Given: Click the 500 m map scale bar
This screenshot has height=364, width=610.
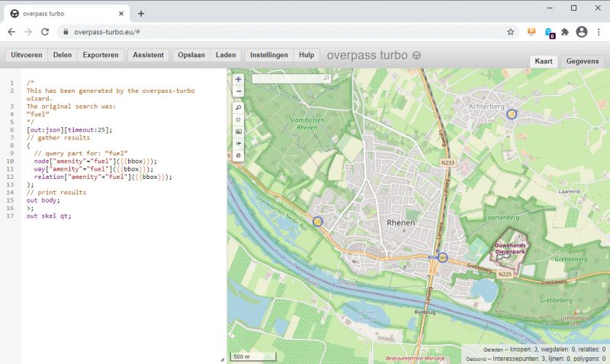Looking at the screenshot, I should click(253, 356).
